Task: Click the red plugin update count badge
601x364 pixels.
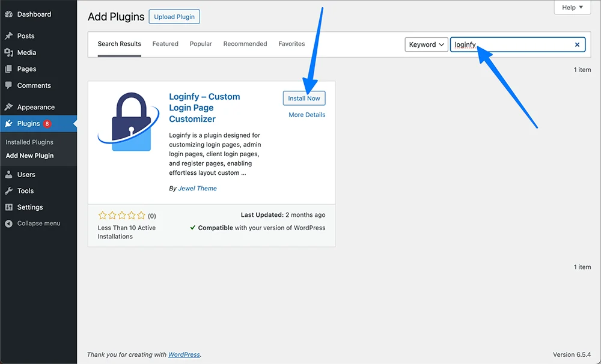Action: click(47, 123)
